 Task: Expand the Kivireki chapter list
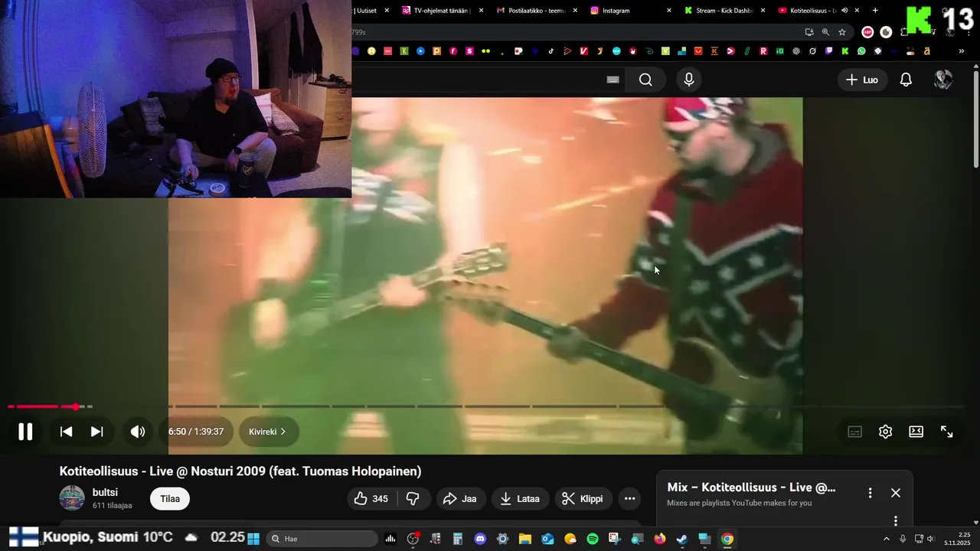268,432
